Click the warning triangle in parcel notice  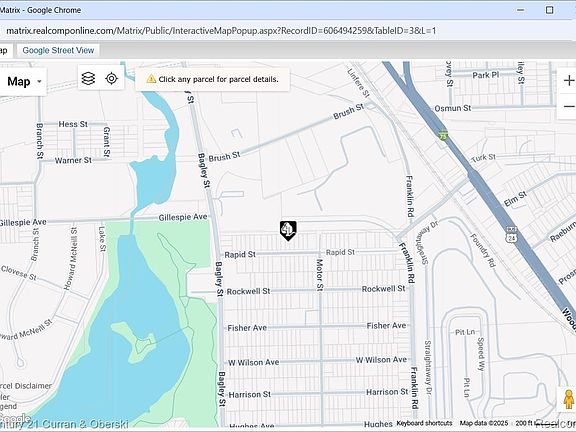click(x=151, y=79)
